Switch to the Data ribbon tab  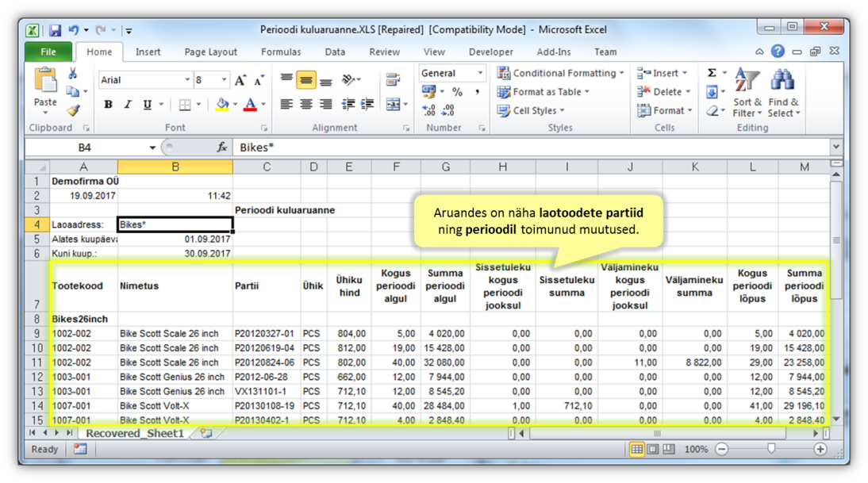click(335, 52)
